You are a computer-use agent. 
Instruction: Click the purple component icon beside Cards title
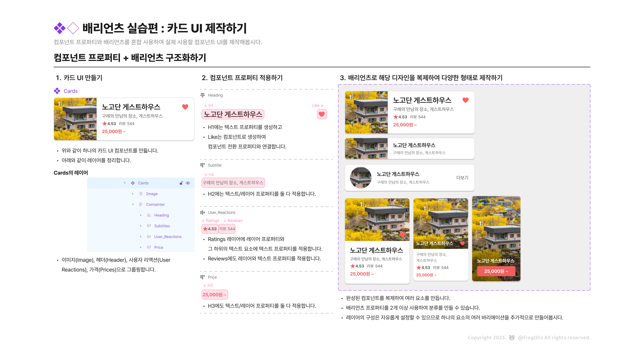[x=57, y=91]
